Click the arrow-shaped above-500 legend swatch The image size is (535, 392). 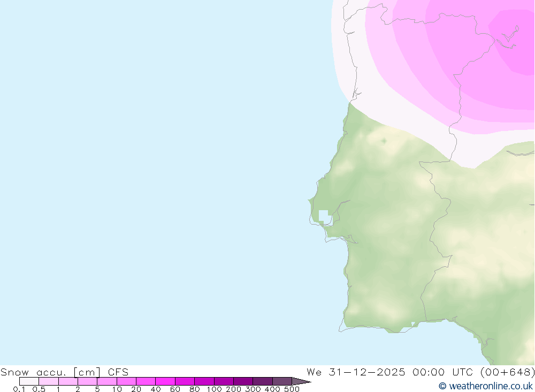point(301,381)
